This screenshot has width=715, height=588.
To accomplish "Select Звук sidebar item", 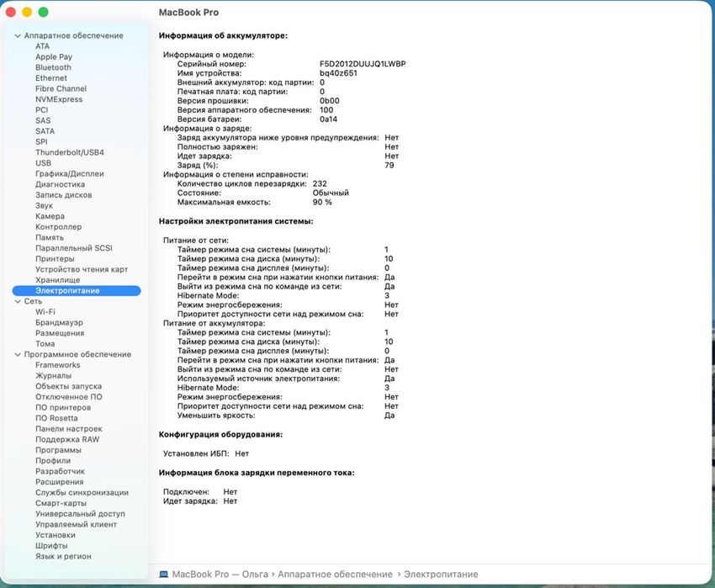I will pyautogui.click(x=45, y=205).
